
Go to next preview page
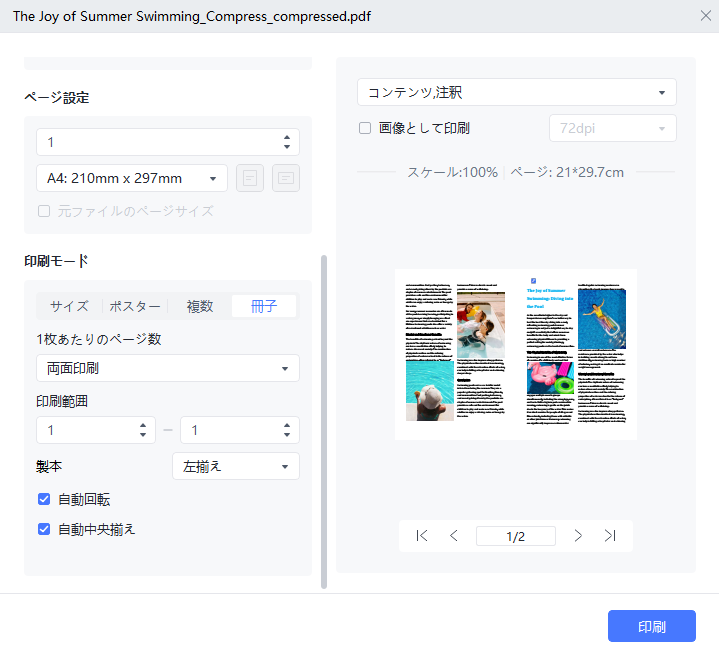click(x=578, y=536)
